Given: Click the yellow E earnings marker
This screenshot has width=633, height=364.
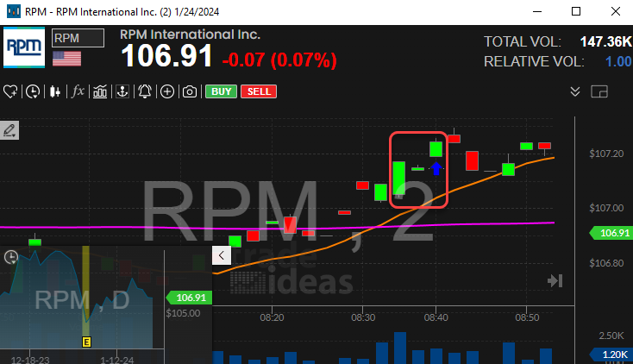Looking at the screenshot, I should (x=86, y=342).
